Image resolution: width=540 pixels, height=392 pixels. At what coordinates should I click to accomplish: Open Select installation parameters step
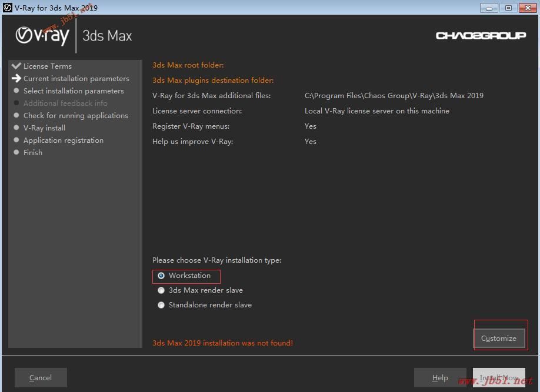click(x=74, y=91)
